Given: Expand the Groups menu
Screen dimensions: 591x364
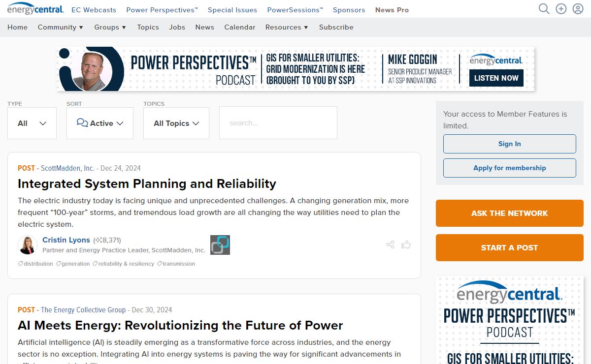Looking at the screenshot, I should coord(110,27).
